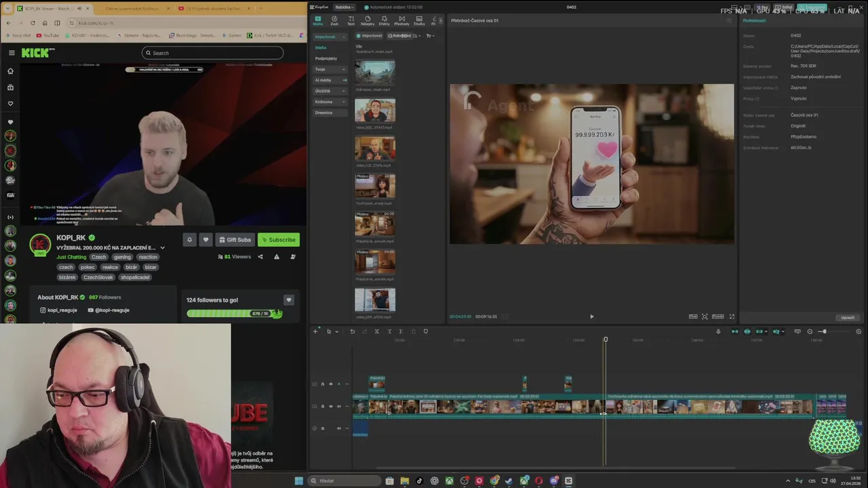The image size is (868, 488).
Task: Mute the main video track
Action: coord(338,406)
